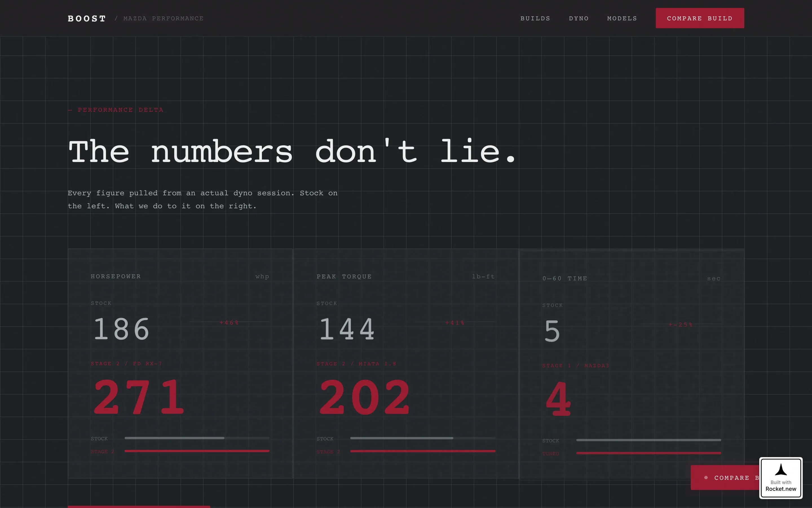Viewport: 812px width, 508px height.
Task: Click the whp unit label
Action: [x=262, y=276]
